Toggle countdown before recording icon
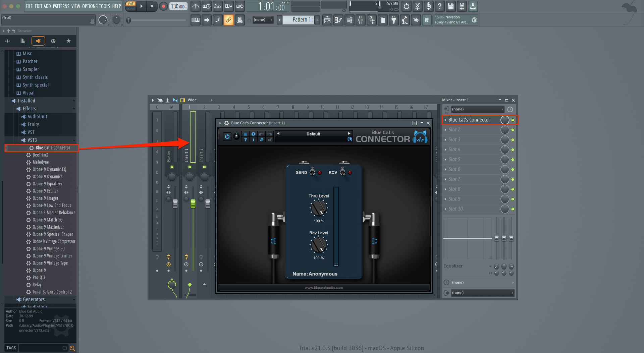Viewport: 644px width, 353px height. pyautogui.click(x=218, y=6)
